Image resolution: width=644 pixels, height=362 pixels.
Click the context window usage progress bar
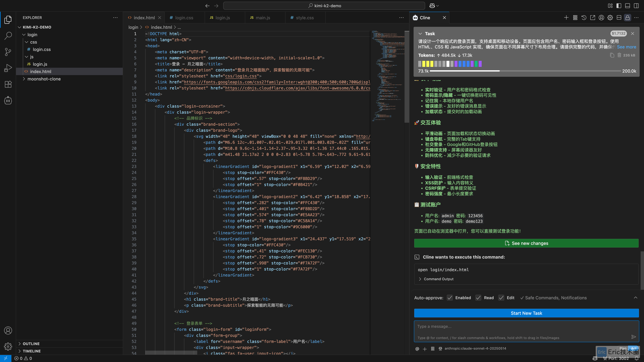pyautogui.click(x=525, y=71)
